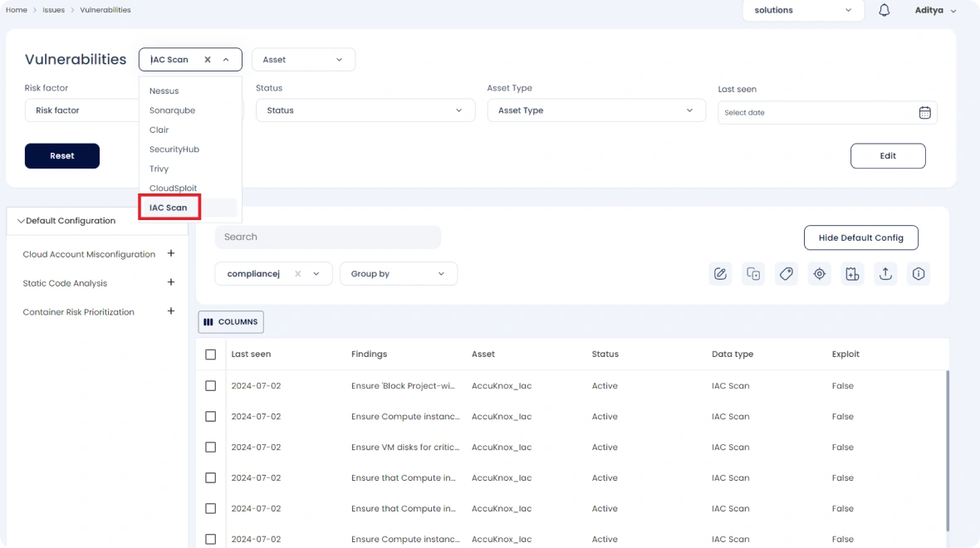Check the first row's 'Block Project-wi...' checkbox
The width and height of the screenshot is (980, 548).
coord(211,386)
